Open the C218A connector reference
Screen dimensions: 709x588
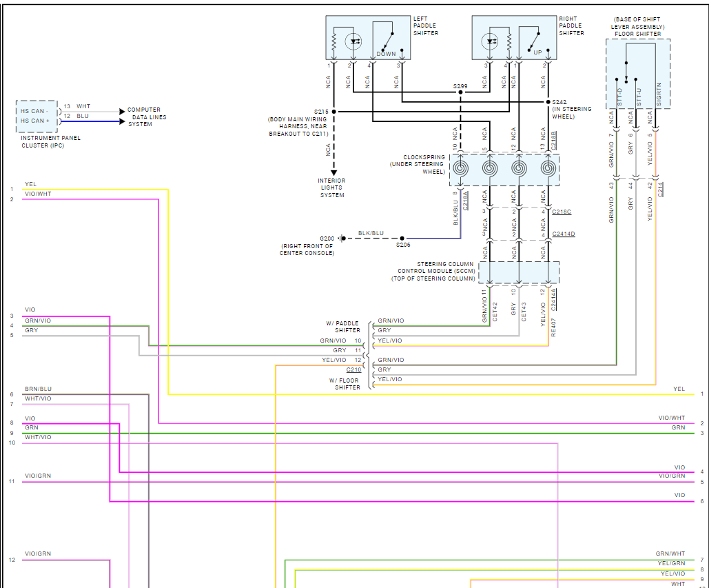(x=466, y=201)
